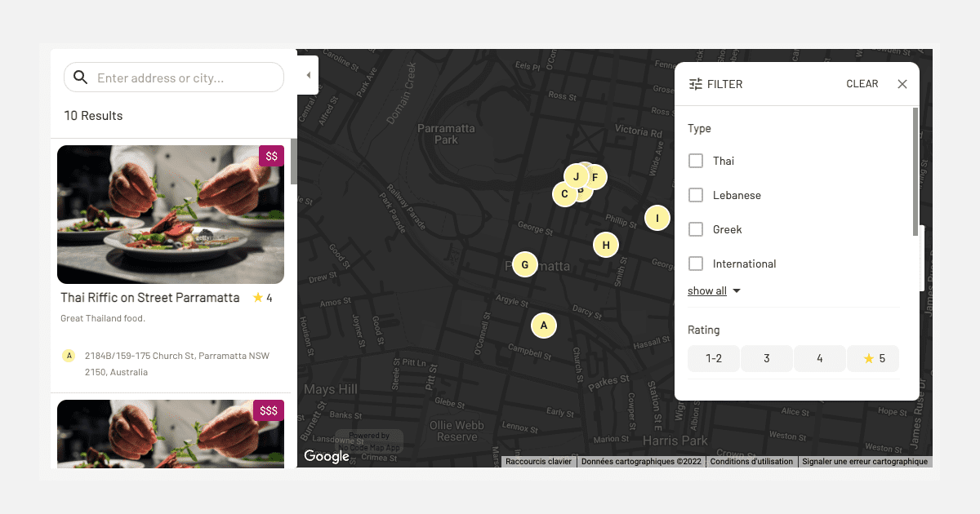Viewport: 980px width, 514px height.
Task: Collapse the results sidebar arrow
Action: [x=308, y=75]
